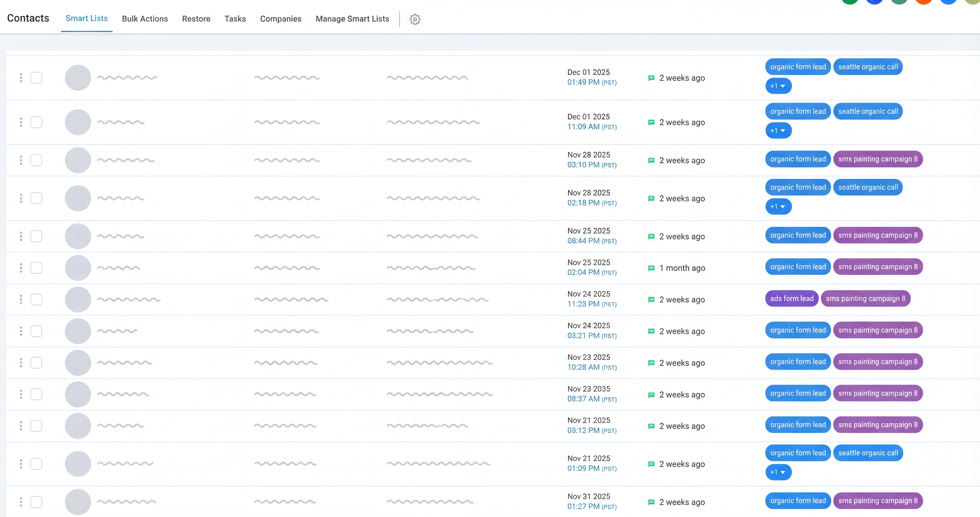Select checkbox for Dec 01 11:09 AM contact

tap(36, 122)
